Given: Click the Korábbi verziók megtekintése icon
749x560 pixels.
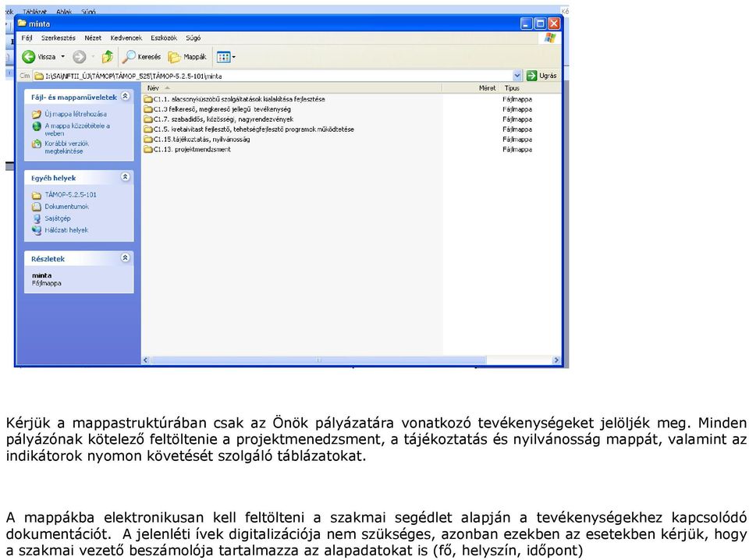Looking at the screenshot, I should pyautogui.click(x=37, y=144).
